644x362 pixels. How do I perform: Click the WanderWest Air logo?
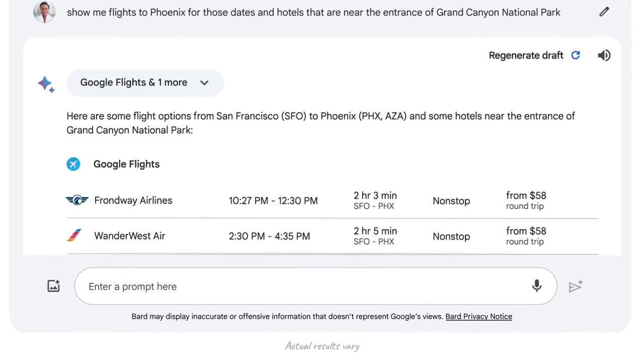[74, 235]
